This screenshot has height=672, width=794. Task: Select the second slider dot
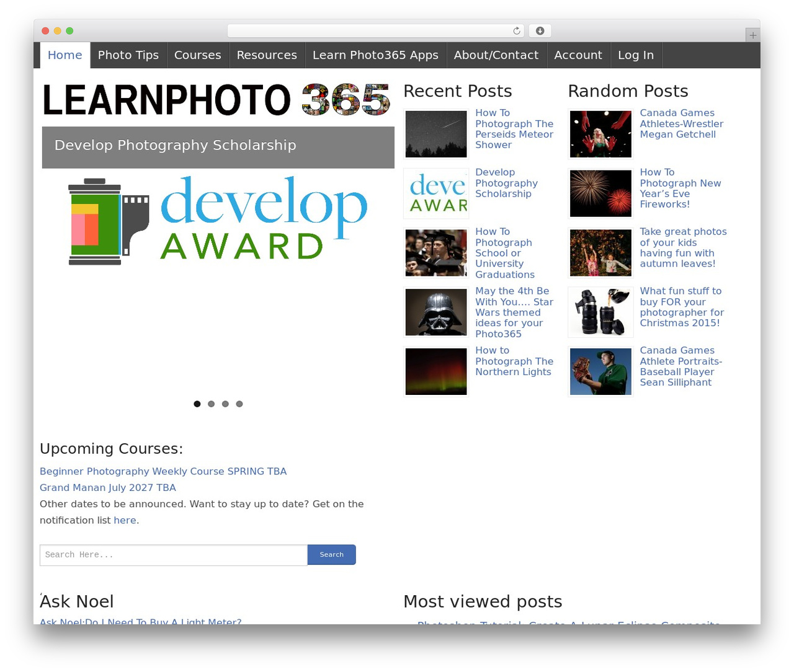[x=212, y=404]
